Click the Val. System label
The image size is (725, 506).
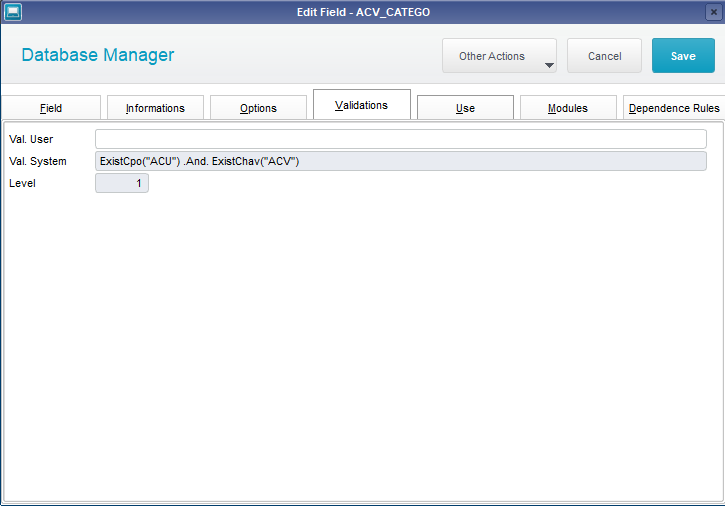(38, 161)
